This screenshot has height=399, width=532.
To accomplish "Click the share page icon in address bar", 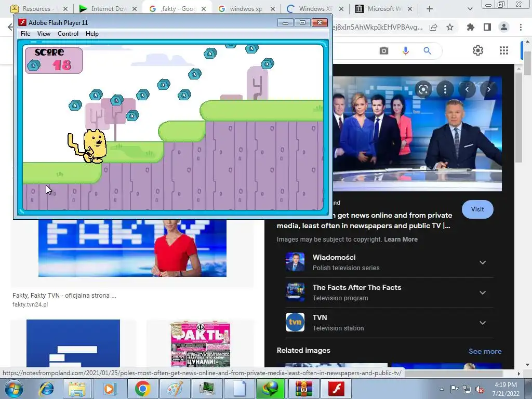I will pyautogui.click(x=433, y=27).
